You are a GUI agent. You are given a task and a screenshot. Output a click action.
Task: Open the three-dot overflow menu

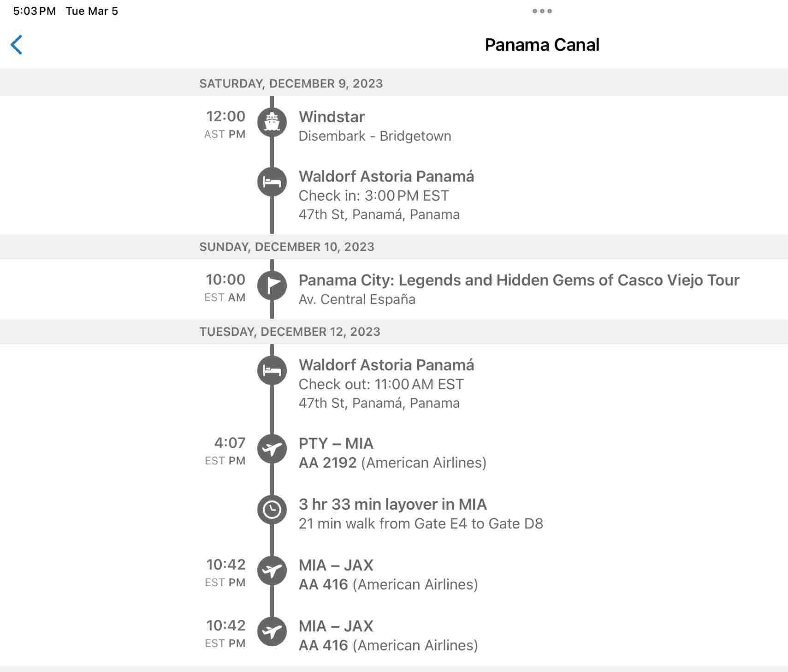pyautogui.click(x=542, y=11)
